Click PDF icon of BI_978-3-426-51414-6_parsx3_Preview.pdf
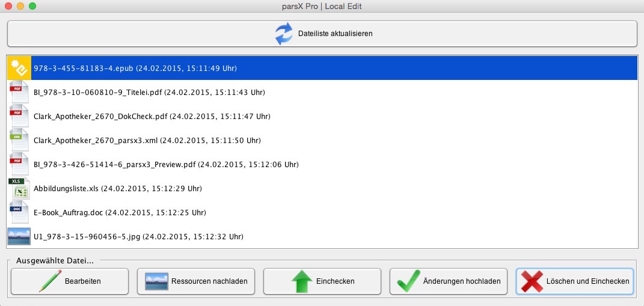Screen dimensions: 644x306 click(x=19, y=164)
